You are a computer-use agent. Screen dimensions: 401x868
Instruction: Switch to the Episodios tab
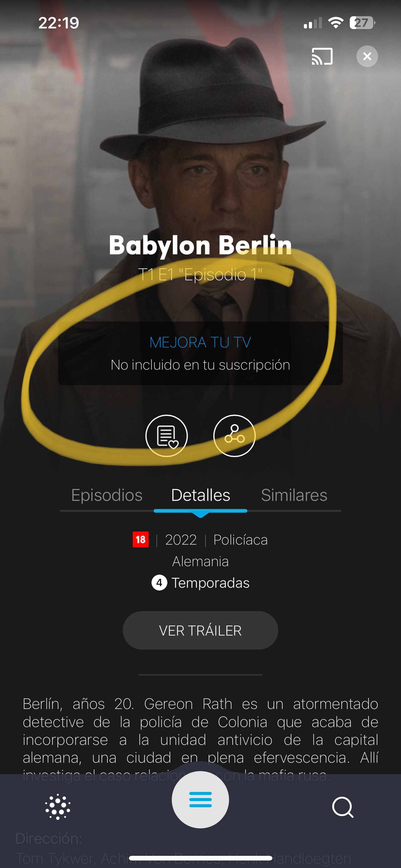click(107, 495)
